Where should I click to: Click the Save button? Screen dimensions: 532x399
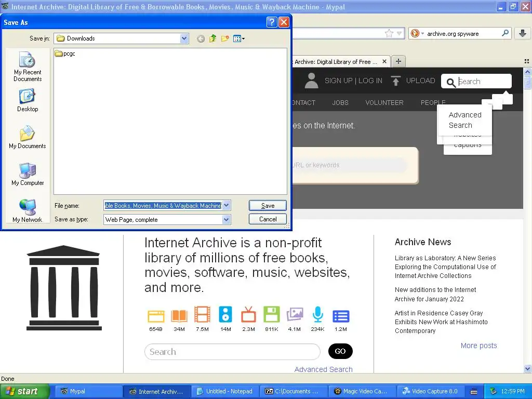click(268, 205)
